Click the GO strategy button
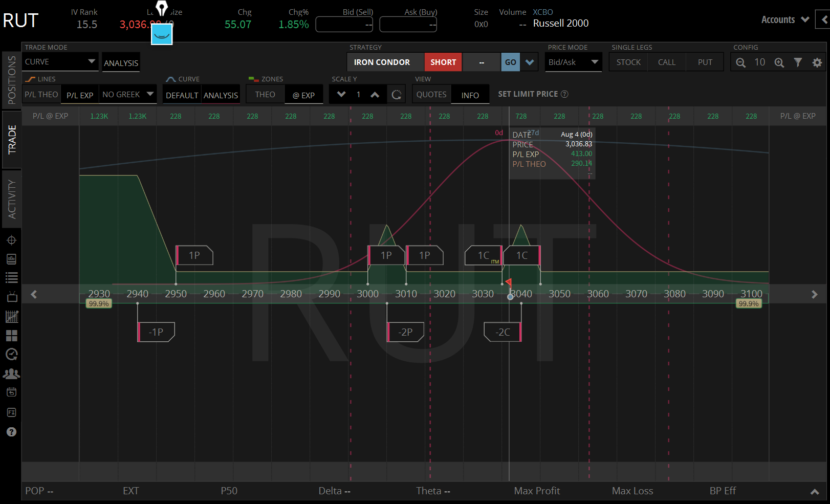This screenshot has width=830, height=504. coord(511,62)
